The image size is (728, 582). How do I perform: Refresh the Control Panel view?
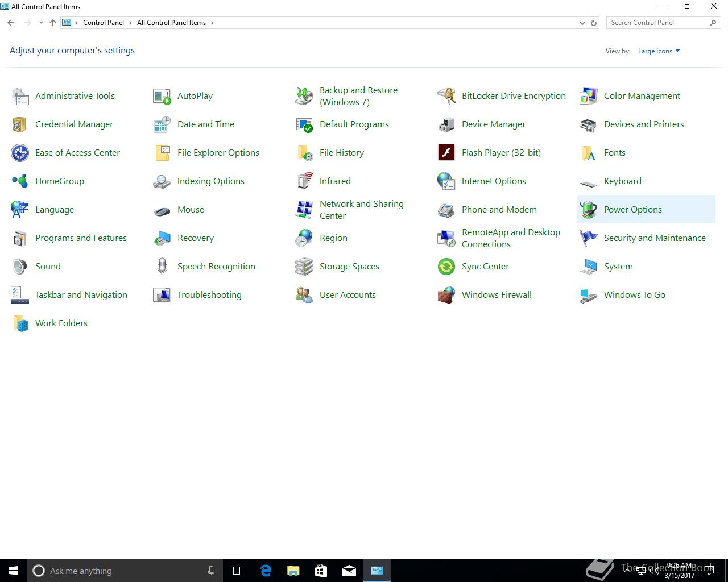(594, 23)
